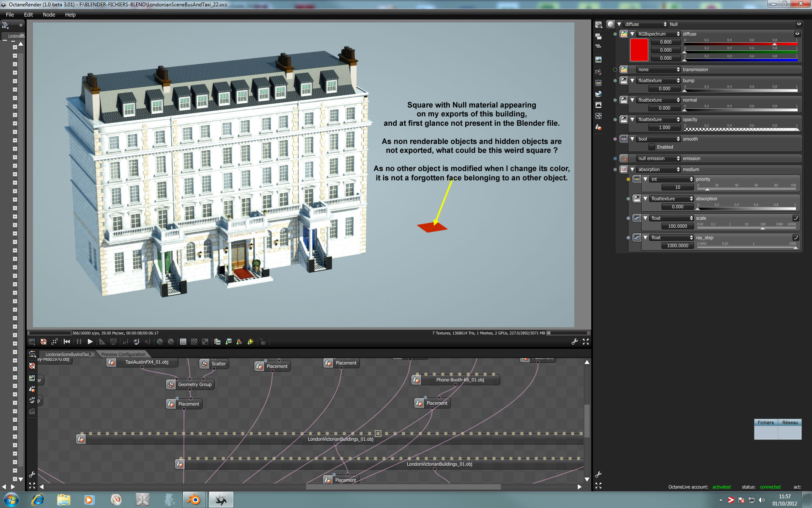Click the red diffuse color swatch
The height and width of the screenshot is (508, 812).
coord(639,50)
